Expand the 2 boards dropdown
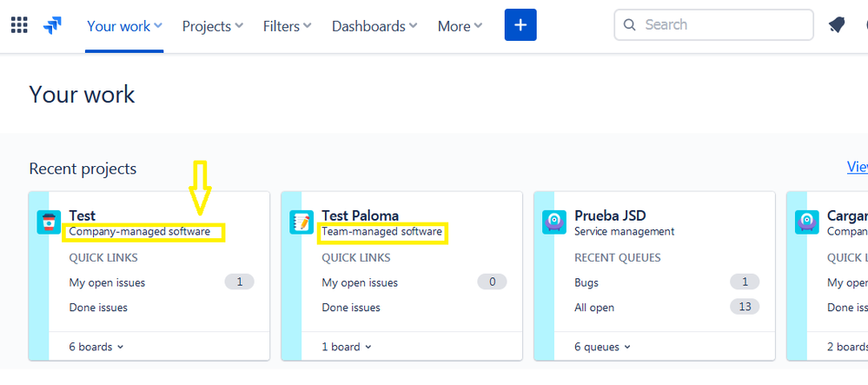This screenshot has width=868, height=385. pyautogui.click(x=847, y=347)
